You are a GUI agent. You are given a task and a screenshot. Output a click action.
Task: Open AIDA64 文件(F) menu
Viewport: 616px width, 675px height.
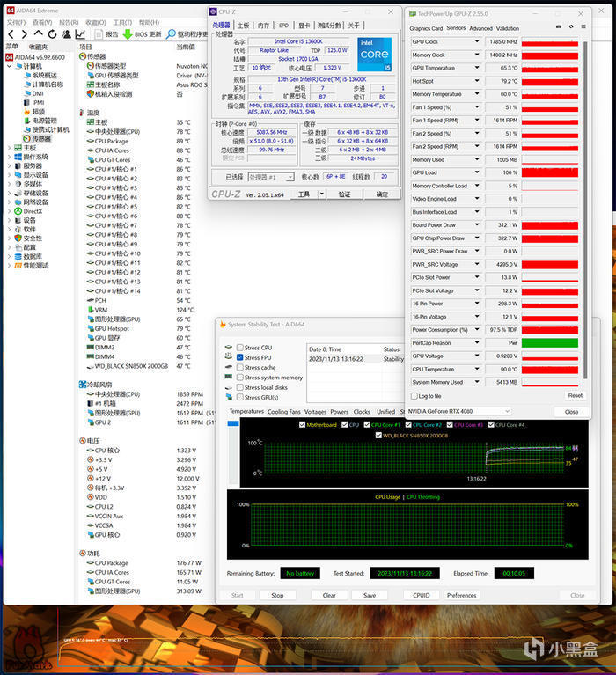[x=17, y=22]
